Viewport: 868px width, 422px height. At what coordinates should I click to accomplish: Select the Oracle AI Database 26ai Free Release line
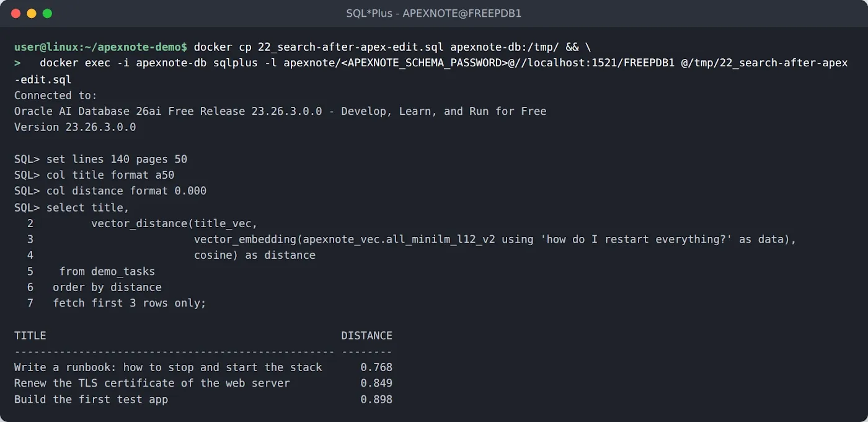coord(280,112)
